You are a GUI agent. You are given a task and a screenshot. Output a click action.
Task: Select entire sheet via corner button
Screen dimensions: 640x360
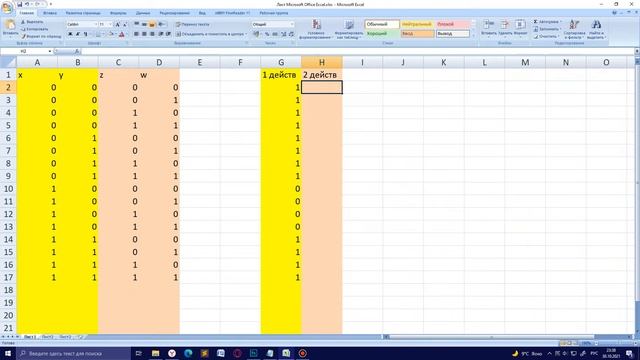tap(8, 62)
